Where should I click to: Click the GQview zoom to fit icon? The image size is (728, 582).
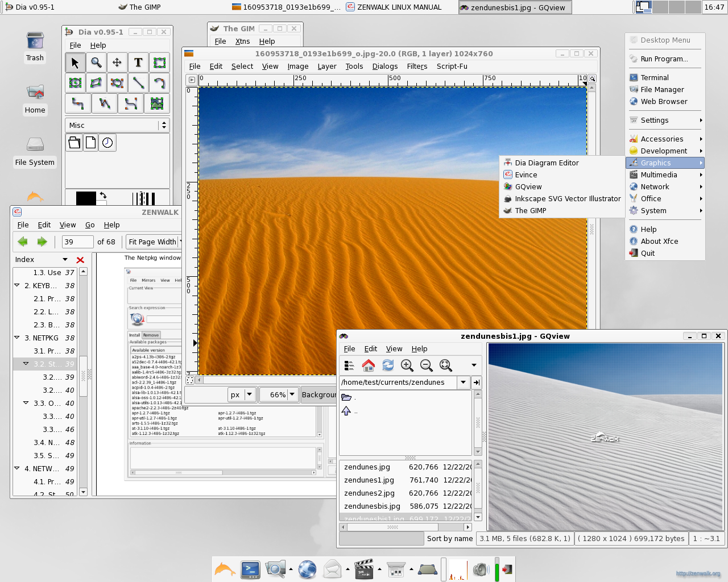pos(446,365)
